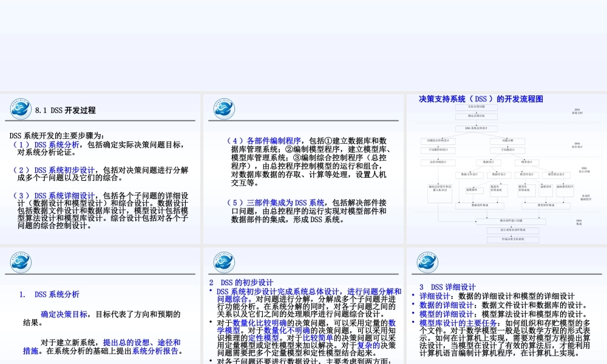Click the logo beside the "8.1 DSS 开发过程" title

[x=21, y=109]
